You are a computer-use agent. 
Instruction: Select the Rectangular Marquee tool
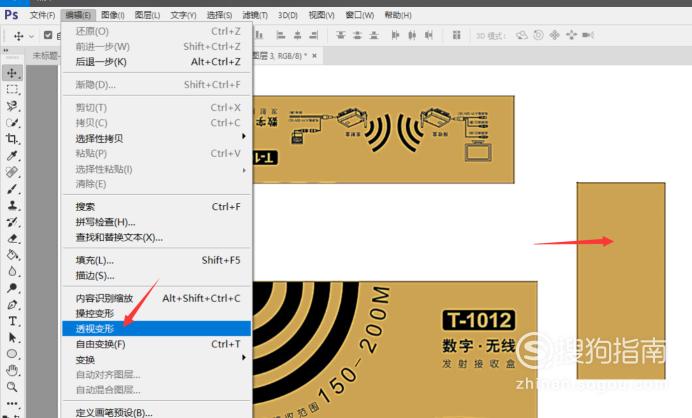(12, 90)
